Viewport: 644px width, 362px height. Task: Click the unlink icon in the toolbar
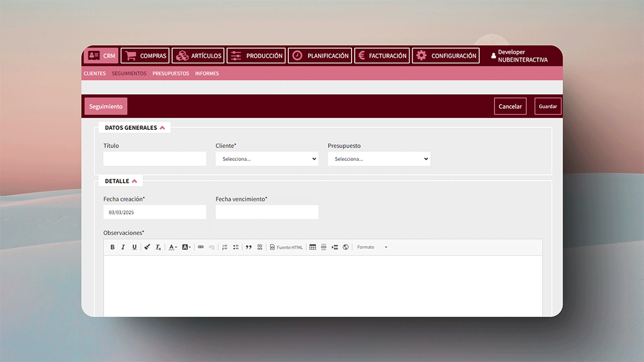[x=212, y=247]
